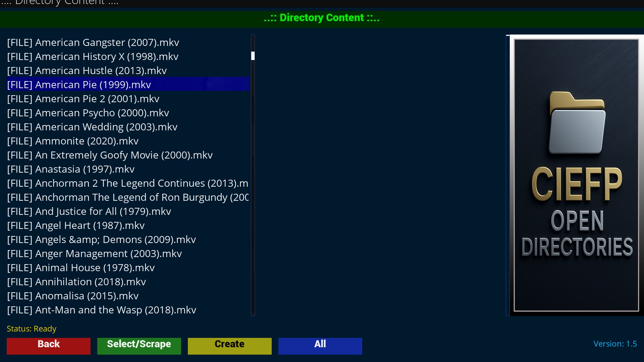Click the Version: 1.5 label
Viewport: 644px width, 362px height.
coord(615,344)
